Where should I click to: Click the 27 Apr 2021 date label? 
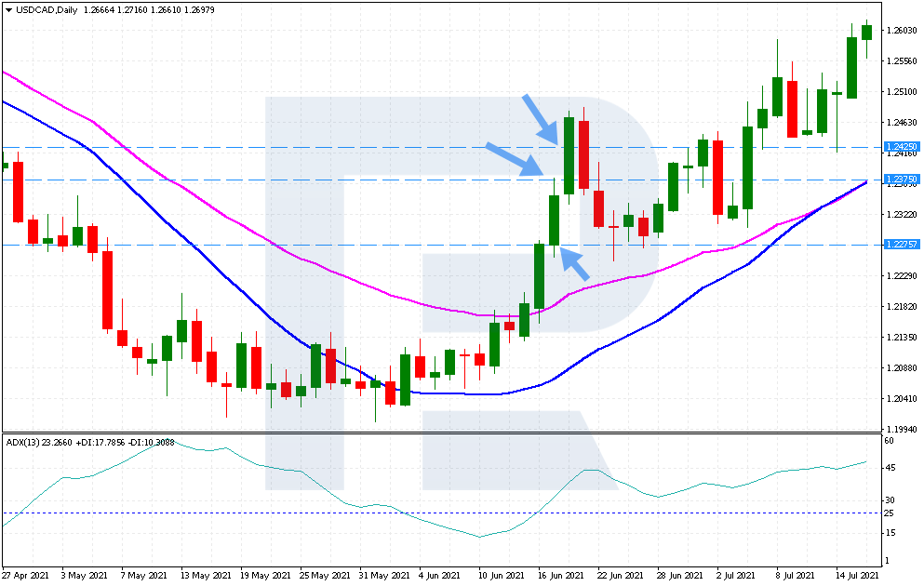[x=25, y=576]
